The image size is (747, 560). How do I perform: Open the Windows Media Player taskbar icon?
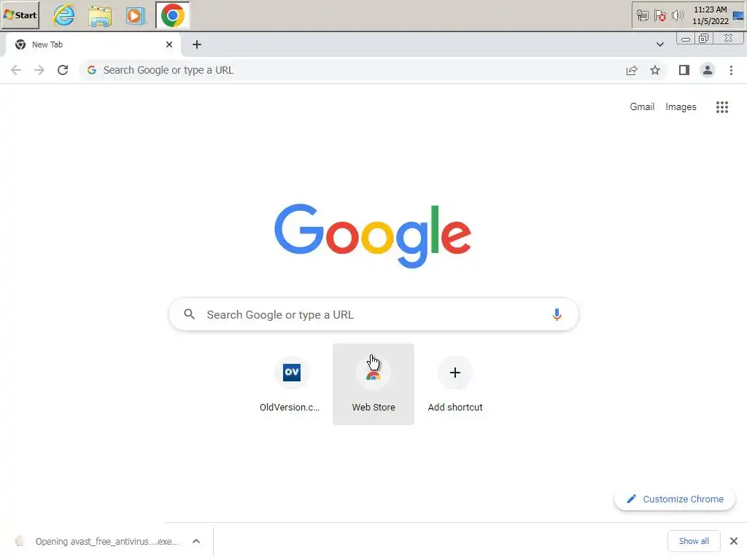tap(135, 16)
